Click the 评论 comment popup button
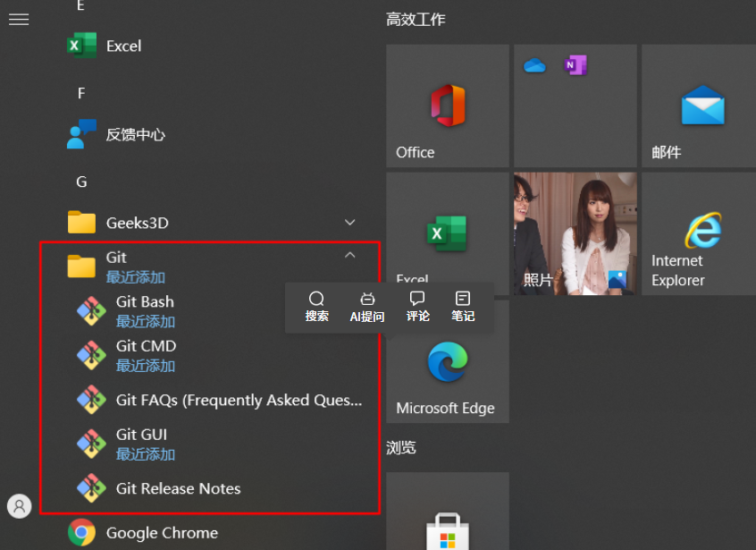This screenshot has width=756, height=550. (417, 307)
